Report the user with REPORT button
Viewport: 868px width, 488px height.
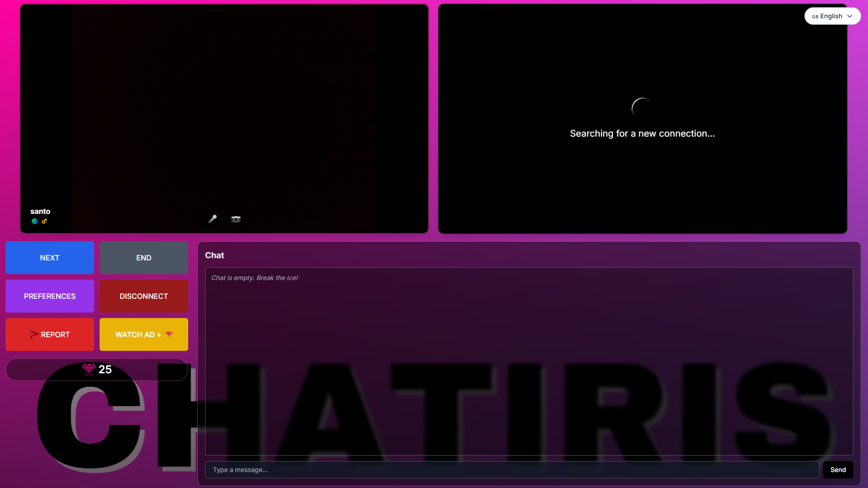point(50,334)
